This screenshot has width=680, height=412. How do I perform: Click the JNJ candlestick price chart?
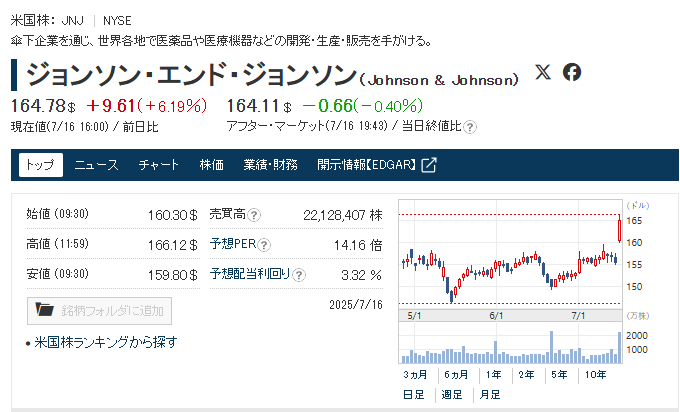510,255
